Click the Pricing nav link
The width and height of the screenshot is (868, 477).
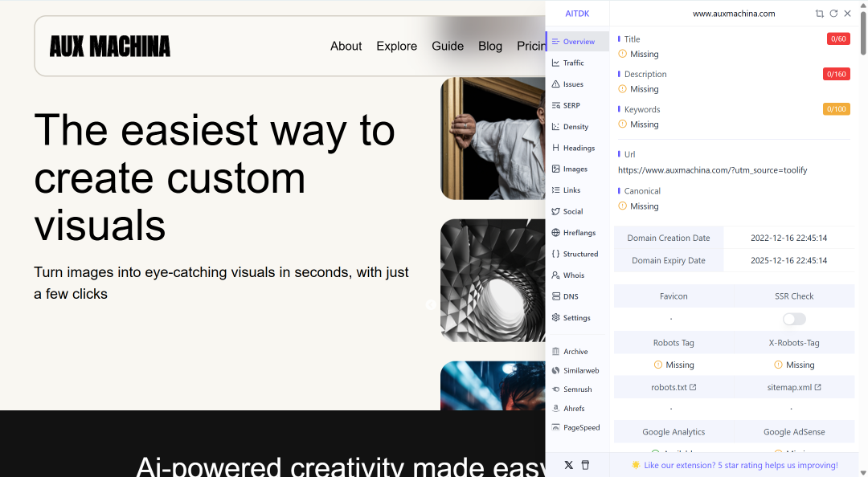[531, 46]
